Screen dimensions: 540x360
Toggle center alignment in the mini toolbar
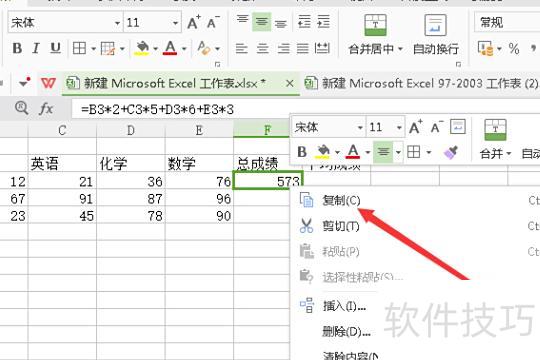(383, 152)
